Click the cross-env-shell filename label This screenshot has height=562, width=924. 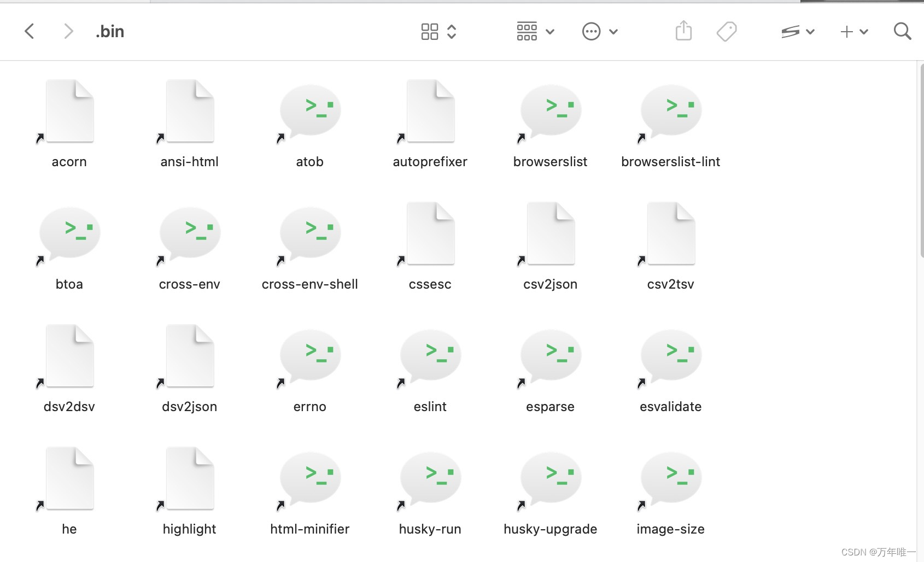(x=310, y=284)
